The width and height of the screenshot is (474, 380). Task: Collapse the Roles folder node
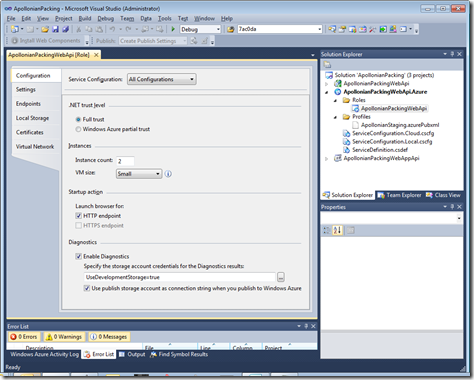[x=335, y=100]
